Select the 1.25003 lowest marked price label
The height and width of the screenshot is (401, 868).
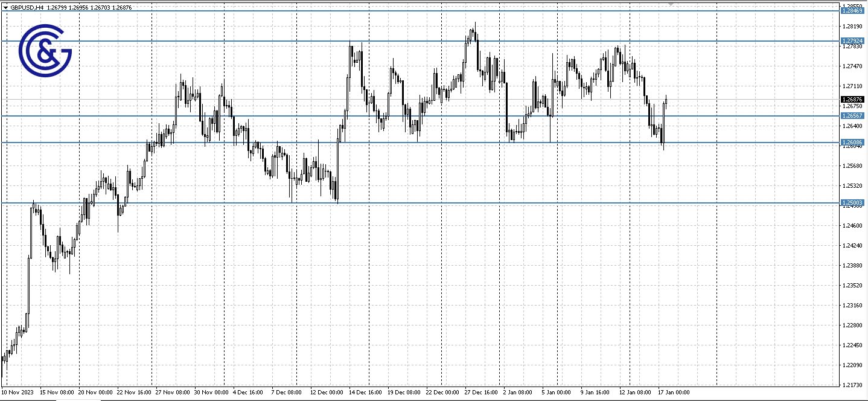click(x=852, y=202)
